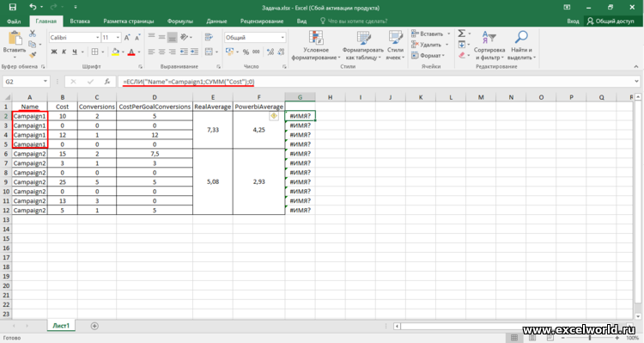Switch to the Рецензирование tab
This screenshot has width=644, height=343.
(262, 21)
